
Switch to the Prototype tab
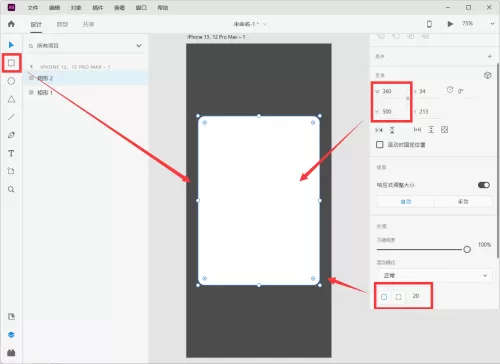(62, 24)
